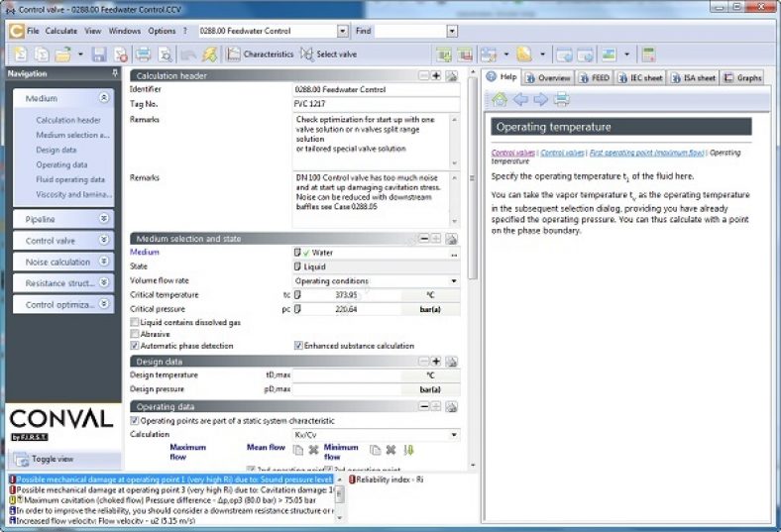781x532 pixels.
Task: Switch to the Graphs tab
Action: pyautogui.click(x=742, y=77)
